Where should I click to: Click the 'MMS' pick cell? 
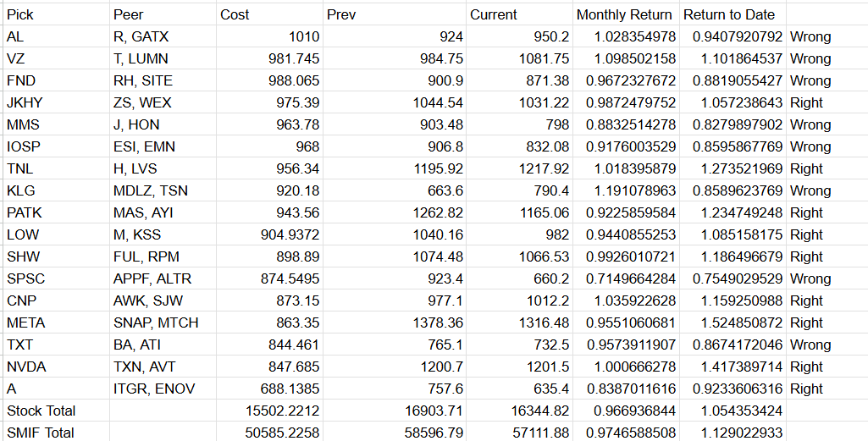pyautogui.click(x=56, y=124)
